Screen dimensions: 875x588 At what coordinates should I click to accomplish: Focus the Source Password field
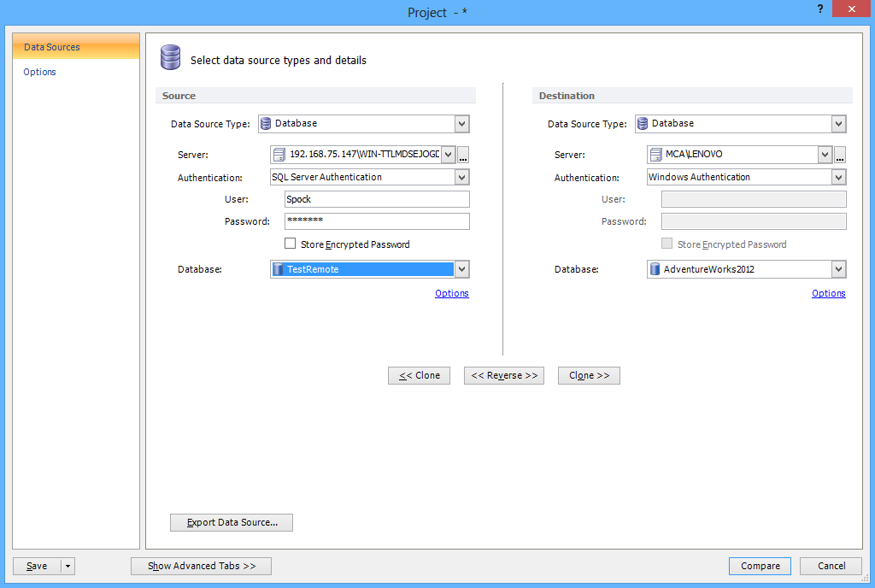click(x=377, y=221)
